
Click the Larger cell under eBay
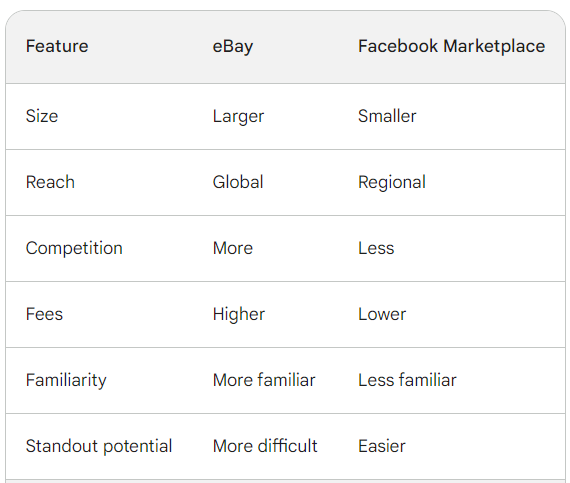[238, 117]
